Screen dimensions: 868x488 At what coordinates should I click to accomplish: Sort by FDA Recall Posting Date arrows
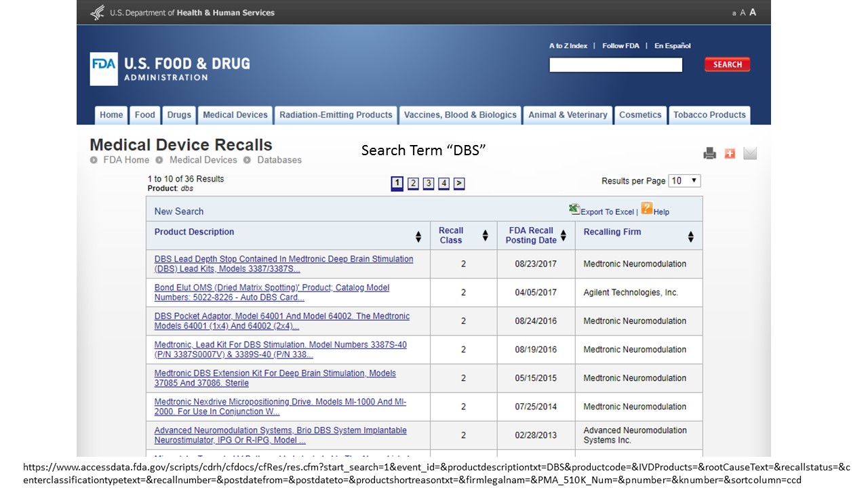[x=563, y=236]
